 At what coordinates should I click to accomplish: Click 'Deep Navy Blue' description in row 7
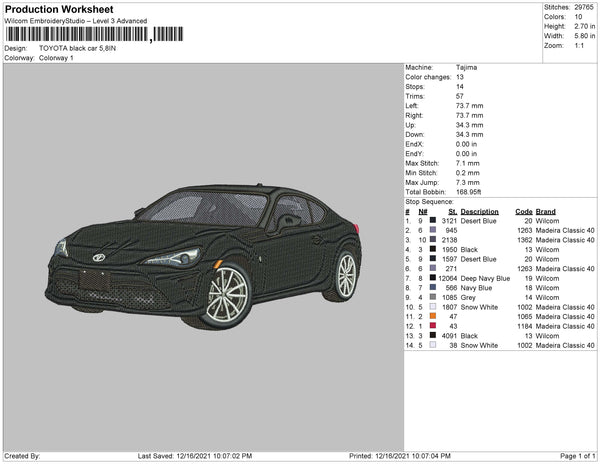pos(485,278)
